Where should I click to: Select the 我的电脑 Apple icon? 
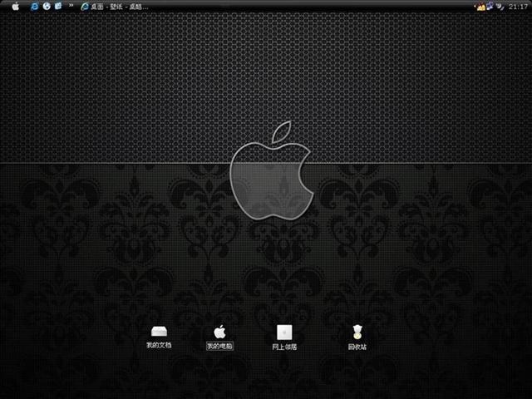(x=219, y=332)
